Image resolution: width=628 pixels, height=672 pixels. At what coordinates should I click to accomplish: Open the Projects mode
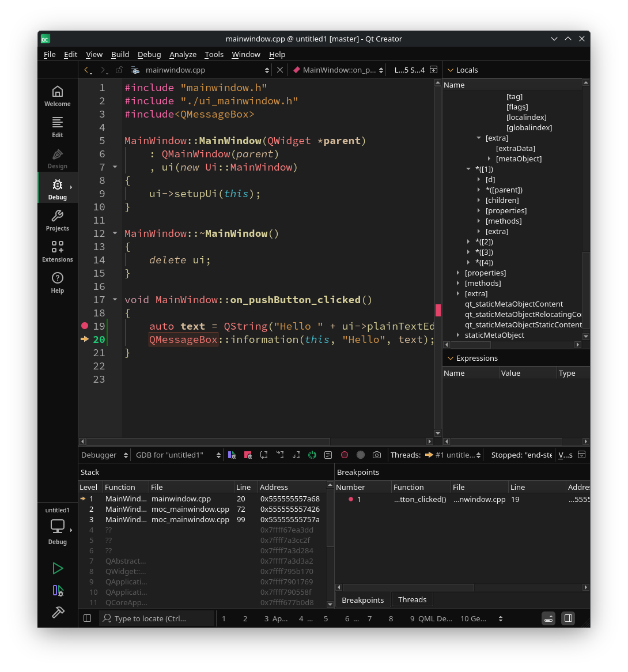point(58,221)
